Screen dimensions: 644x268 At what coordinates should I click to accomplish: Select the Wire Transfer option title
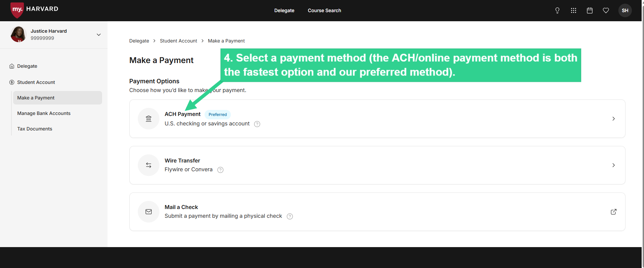coord(182,160)
